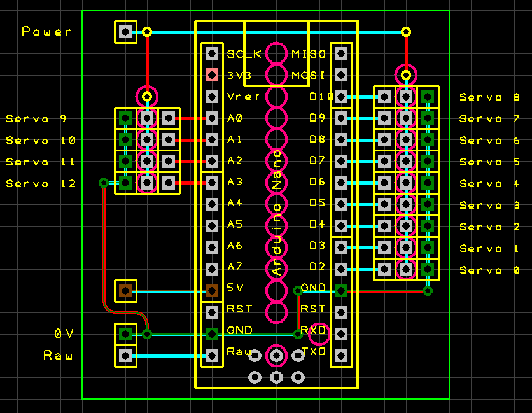Viewport: 532px width, 413px height.
Task: Select the MOSI pin label
Action: pos(308,75)
